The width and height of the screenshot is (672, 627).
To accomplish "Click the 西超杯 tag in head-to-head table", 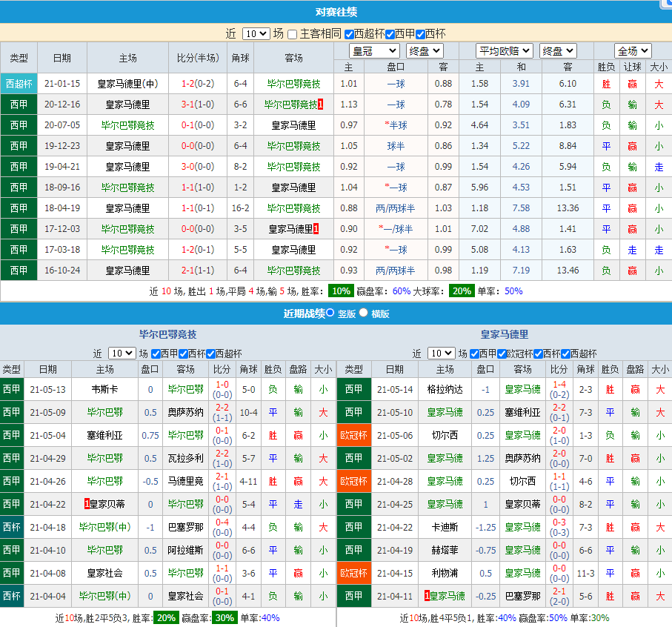I will pos(19,84).
